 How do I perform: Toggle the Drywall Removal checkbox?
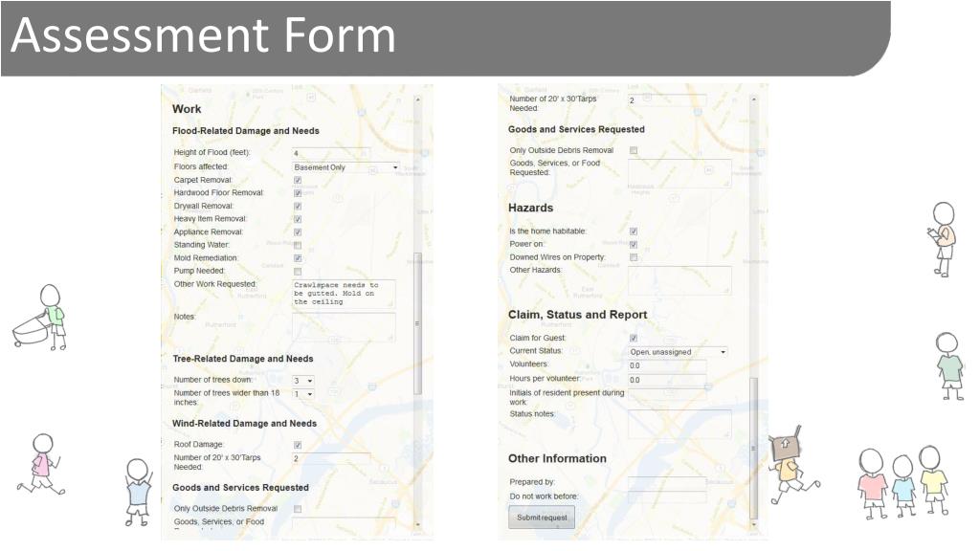coord(298,207)
